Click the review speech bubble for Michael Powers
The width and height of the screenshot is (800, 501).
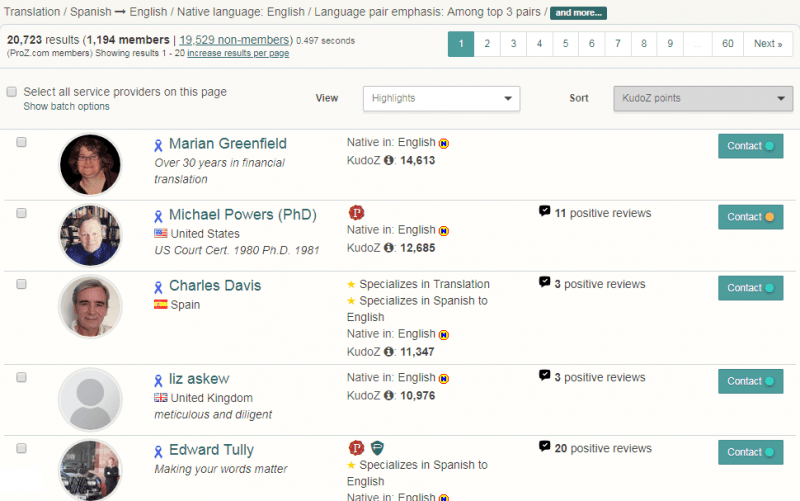[544, 212]
